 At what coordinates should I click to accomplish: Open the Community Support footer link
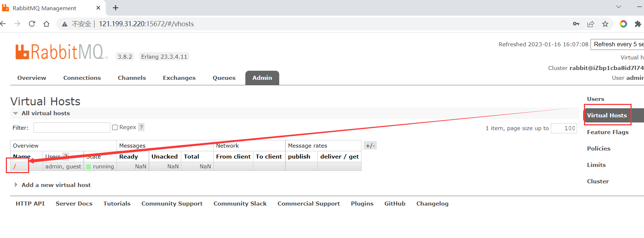tap(172, 203)
